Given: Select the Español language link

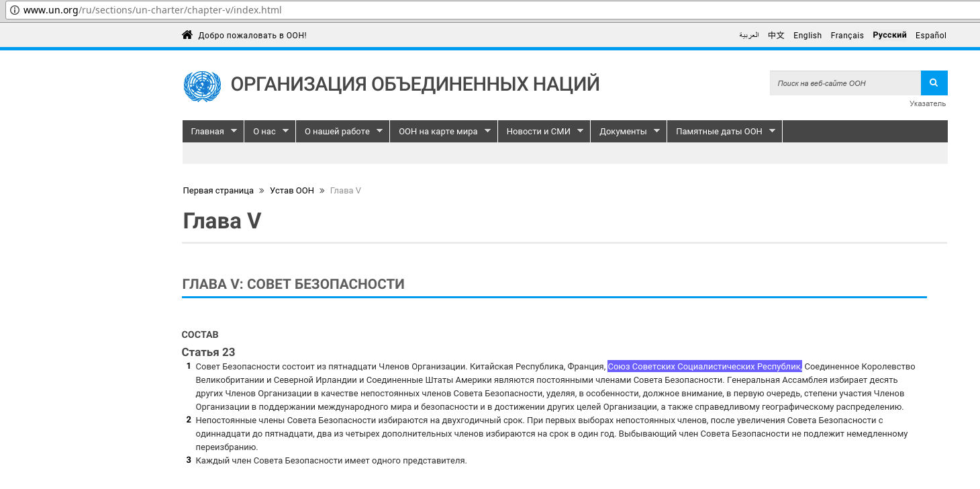Looking at the screenshot, I should (x=931, y=36).
